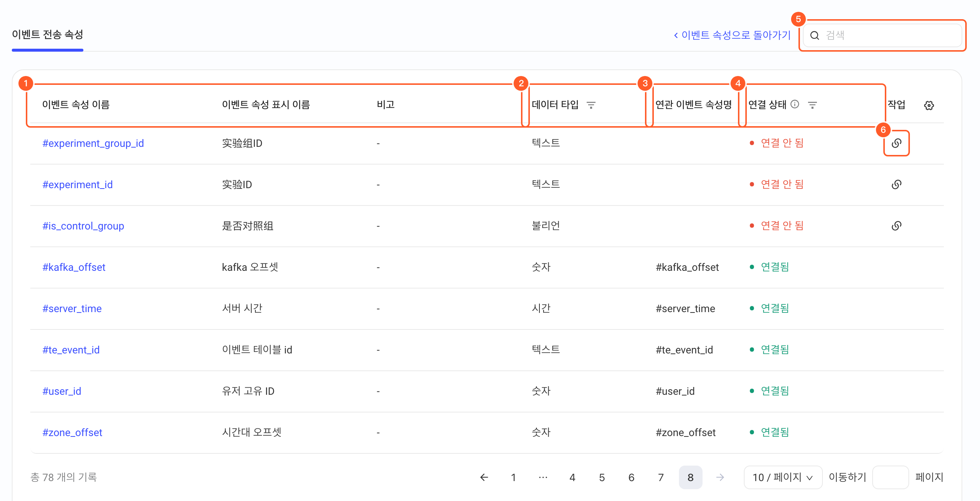The width and height of the screenshot is (980, 501).
Task: Click the 연관 이벤트 속성명 column header
Action: coord(693,105)
